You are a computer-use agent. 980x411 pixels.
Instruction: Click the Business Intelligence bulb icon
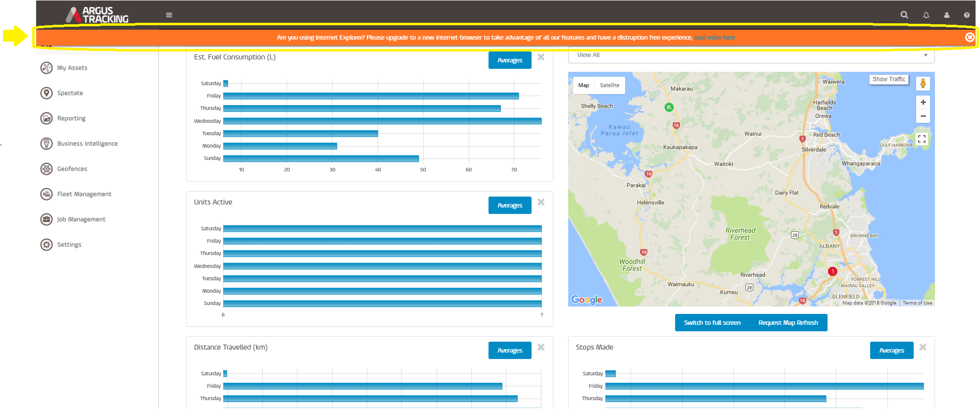[47, 144]
